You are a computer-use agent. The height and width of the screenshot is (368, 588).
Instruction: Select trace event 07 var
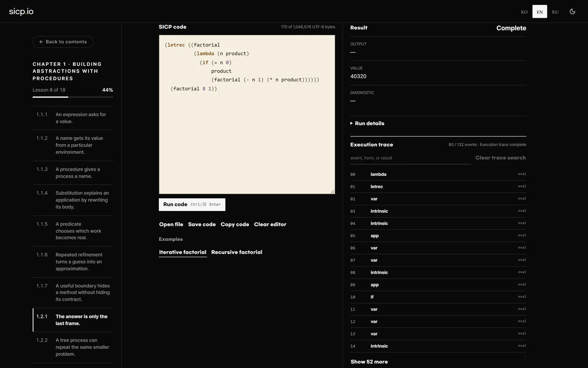pyautogui.click(x=438, y=260)
